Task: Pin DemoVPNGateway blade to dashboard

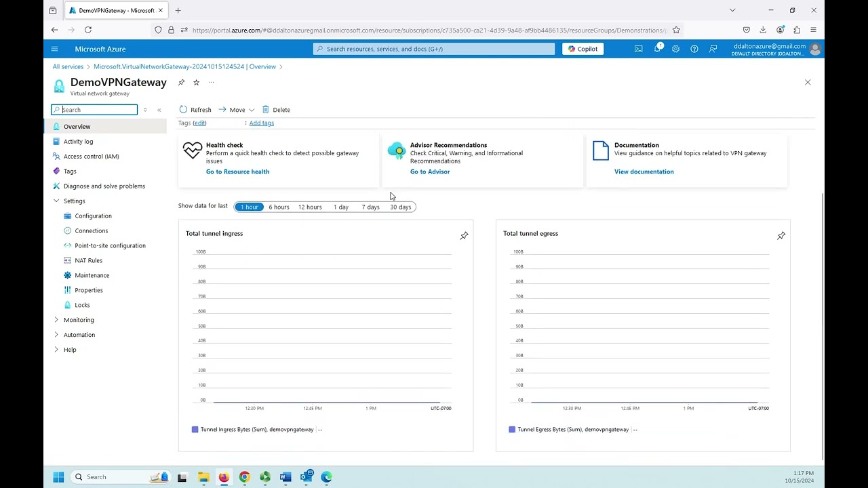Action: click(x=181, y=83)
